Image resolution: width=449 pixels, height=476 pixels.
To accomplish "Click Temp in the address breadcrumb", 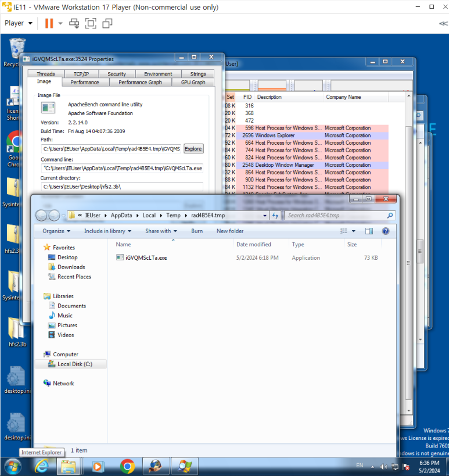I will point(173,215).
